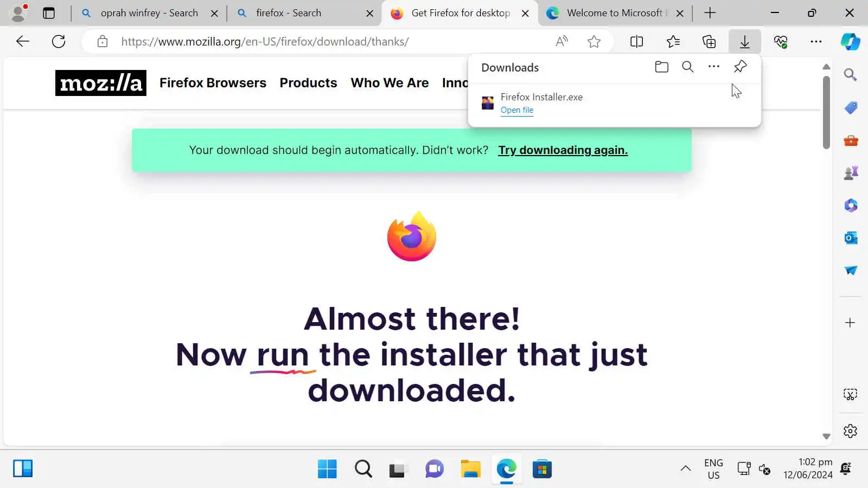The image size is (868, 488).
Task: Open Collections in the toolbar
Action: tap(709, 41)
